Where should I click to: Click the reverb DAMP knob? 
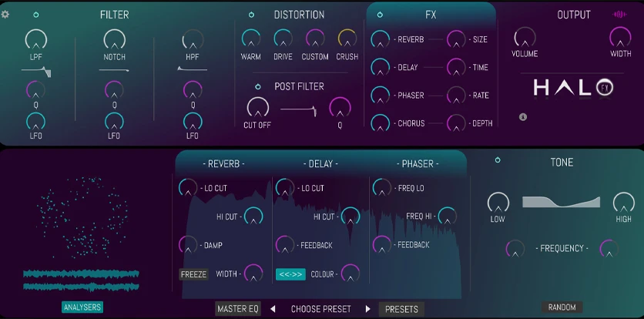click(188, 246)
